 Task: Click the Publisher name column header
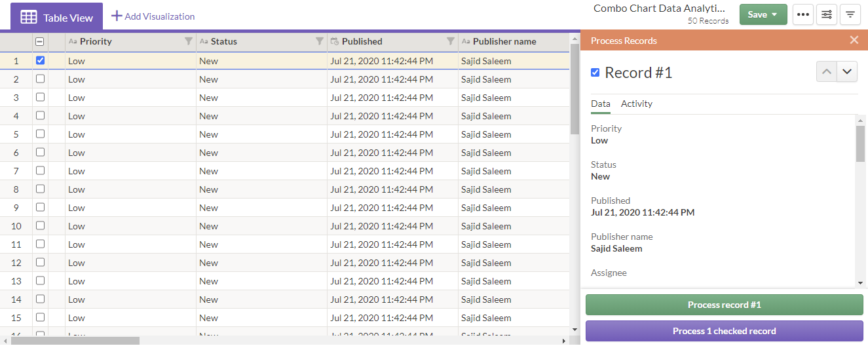point(514,41)
